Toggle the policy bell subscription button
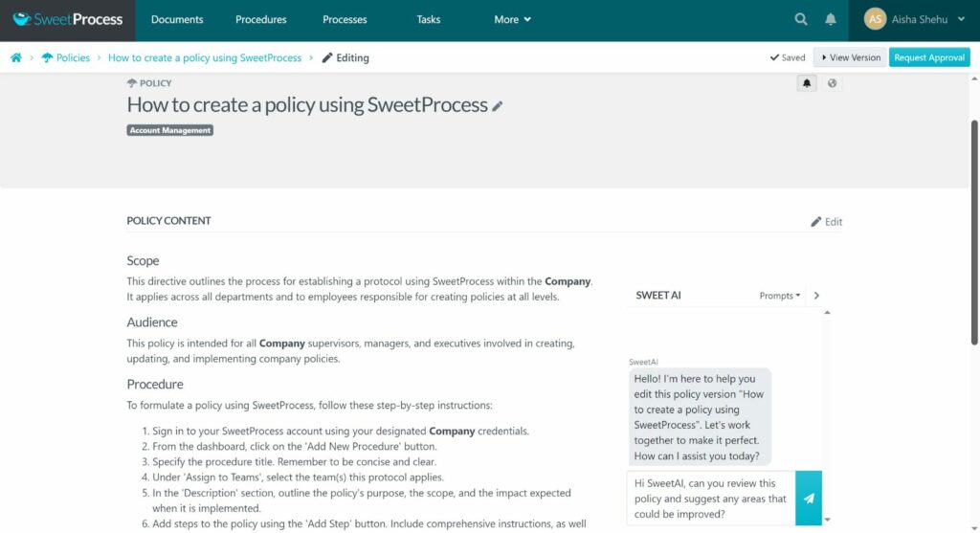 [806, 83]
